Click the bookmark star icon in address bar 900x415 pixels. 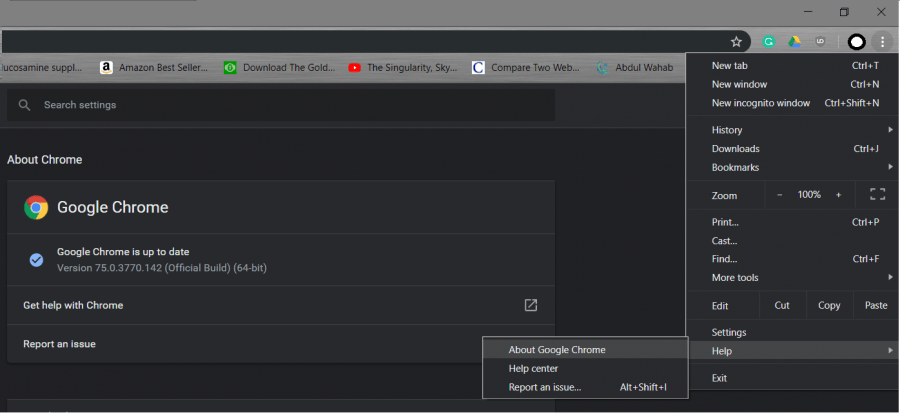click(x=737, y=42)
